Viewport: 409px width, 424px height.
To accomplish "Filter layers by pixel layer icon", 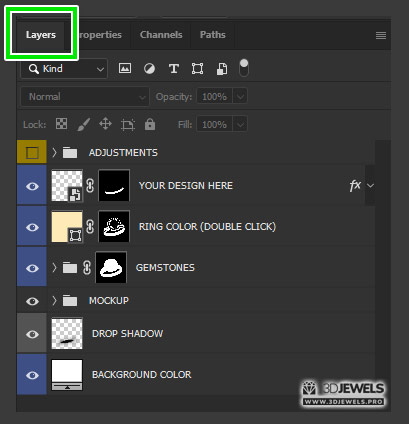I will coord(125,68).
